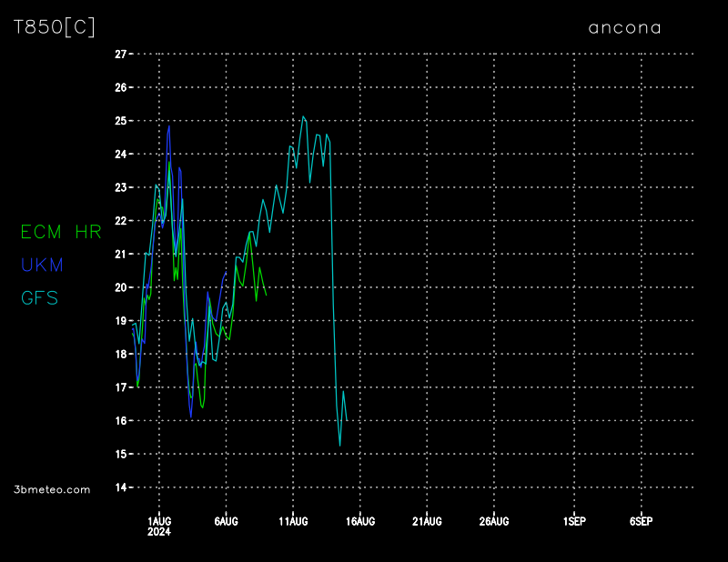Click the GFS legend label
The width and height of the screenshot is (728, 562).
point(39,297)
